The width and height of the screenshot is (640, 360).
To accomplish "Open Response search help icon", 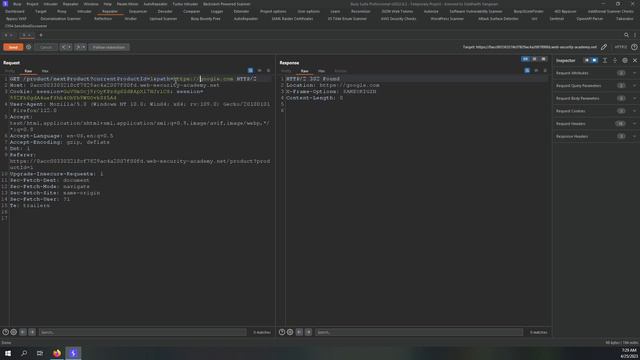I will click(x=282, y=332).
